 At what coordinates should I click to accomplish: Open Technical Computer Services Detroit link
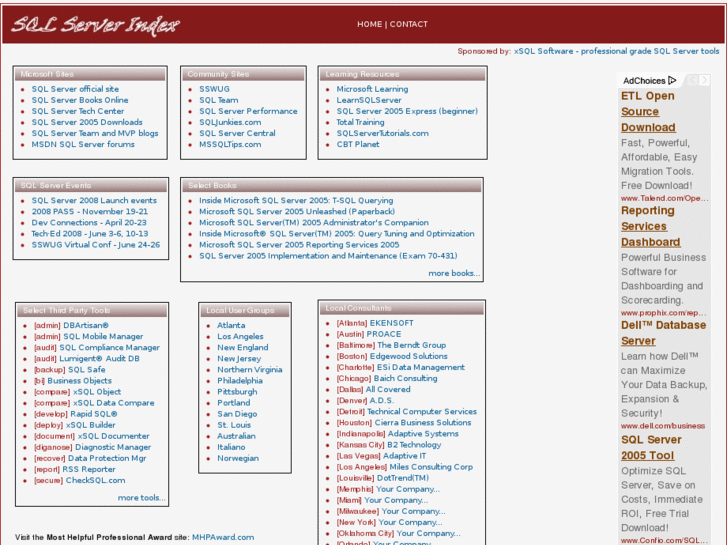click(422, 411)
